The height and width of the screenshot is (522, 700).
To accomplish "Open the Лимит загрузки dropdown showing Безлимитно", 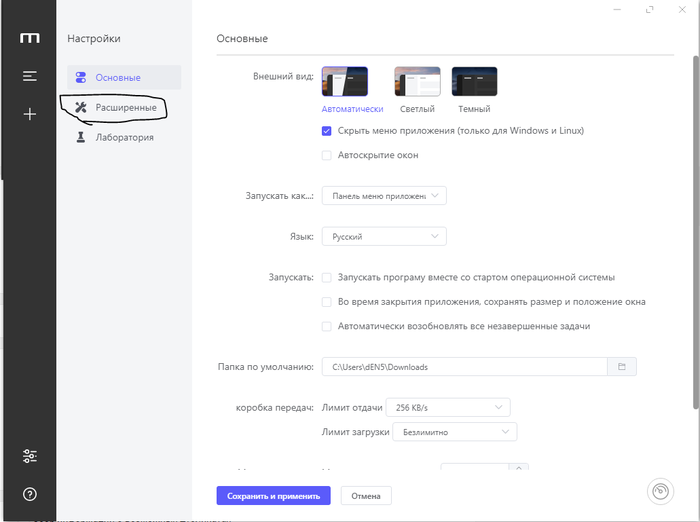I will 454,432.
